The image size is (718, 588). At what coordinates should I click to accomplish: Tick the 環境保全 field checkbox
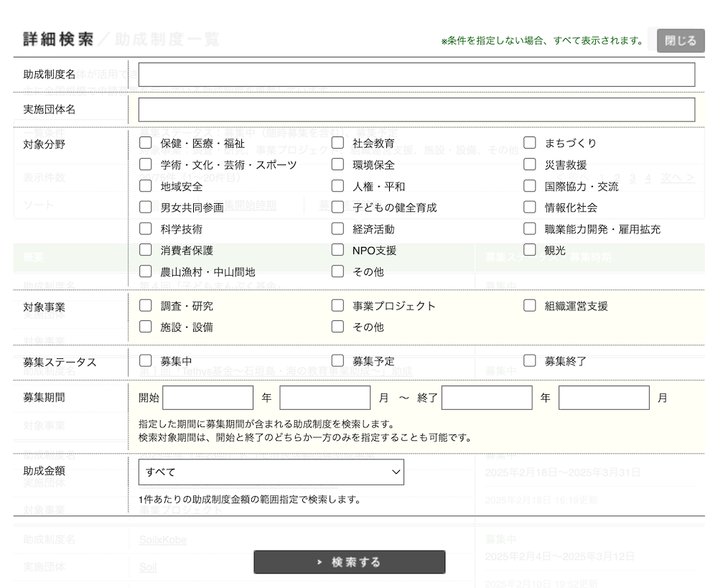click(x=337, y=164)
